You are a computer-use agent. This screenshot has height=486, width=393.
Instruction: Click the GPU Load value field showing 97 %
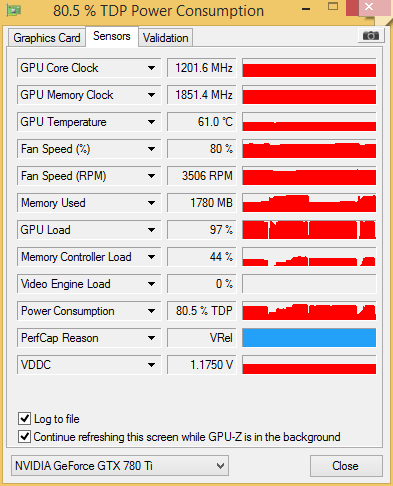click(202, 230)
